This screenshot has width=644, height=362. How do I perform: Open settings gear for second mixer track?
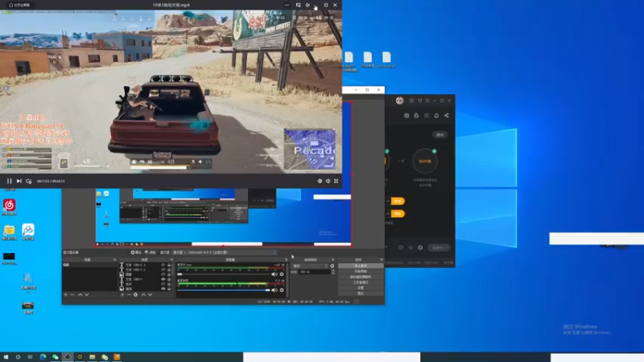(x=282, y=290)
